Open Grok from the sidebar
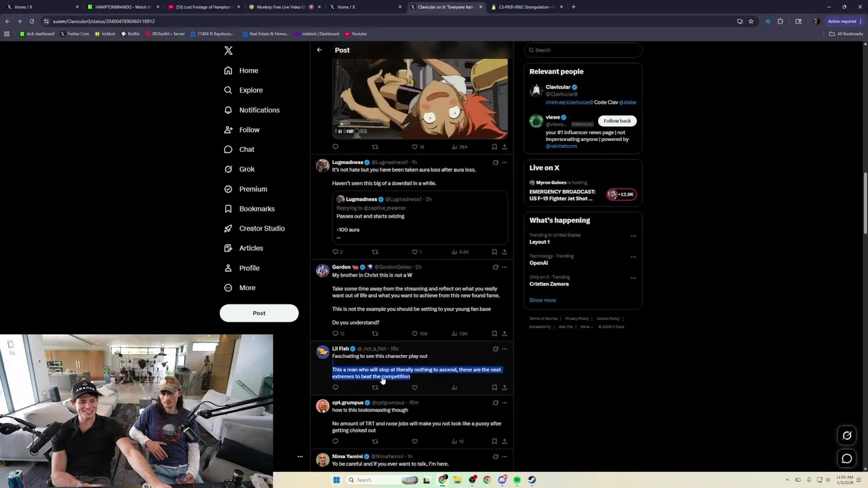 coord(239,169)
